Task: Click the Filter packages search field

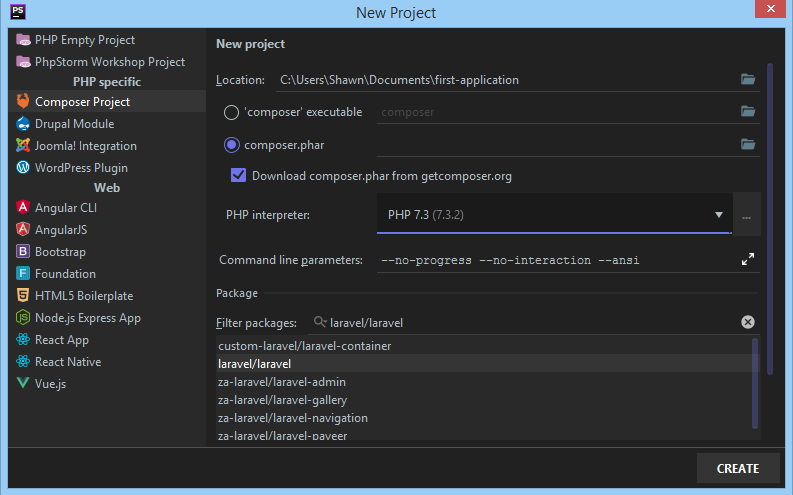Action: pos(534,323)
